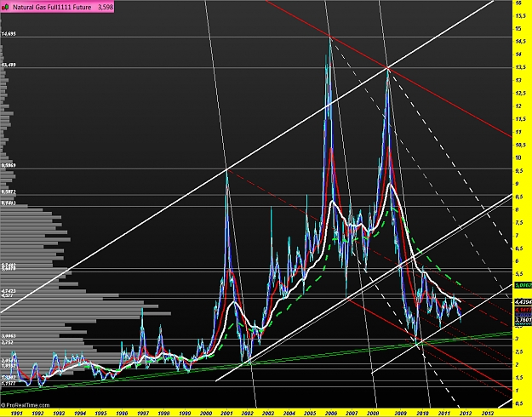Select the 4,7423 horizontal level label
Screen dimensions: 532x417
9,291
